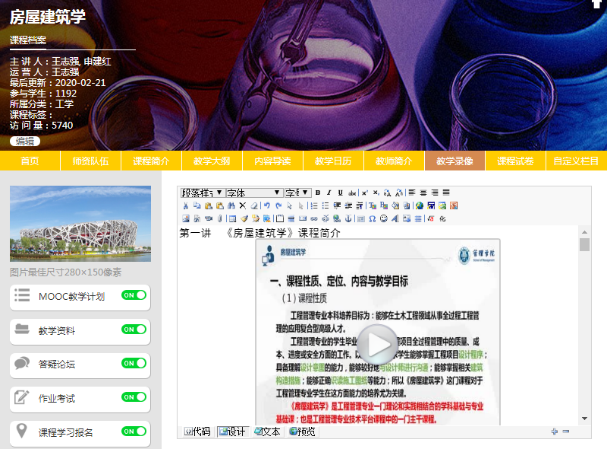Click the underline formatting icon
607x449 pixels.
point(340,192)
